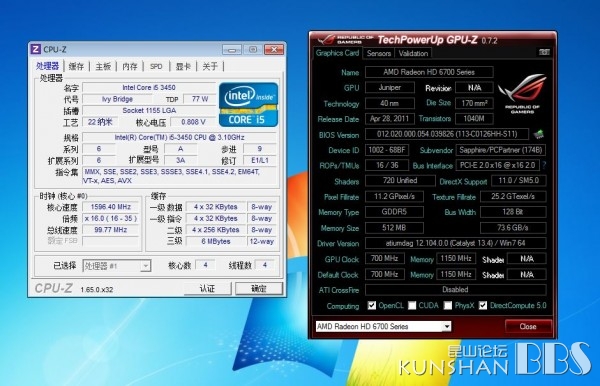Image resolution: width=600 pixels, height=386 pixels.
Task: Open the 处理器 #1 selection dropdown in CPU-Z
Action: click(117, 265)
